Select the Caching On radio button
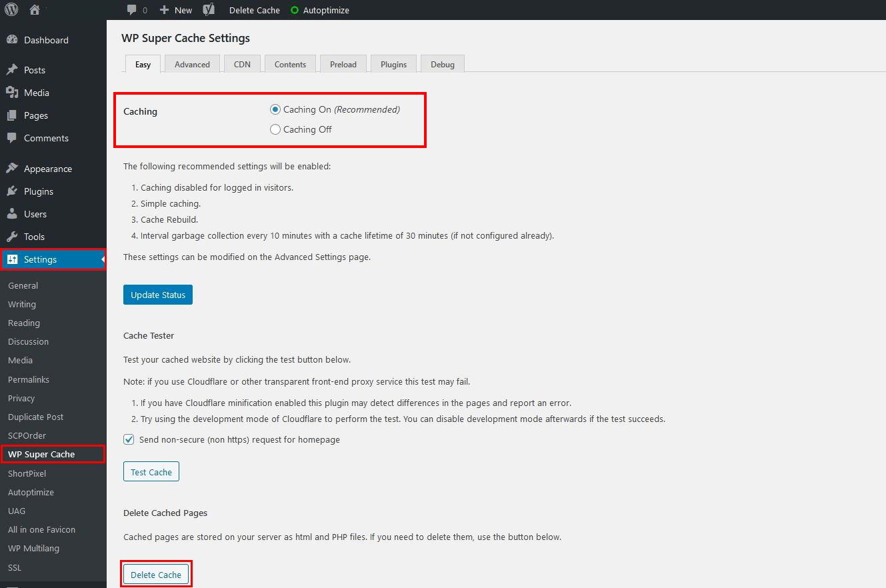 275,109
